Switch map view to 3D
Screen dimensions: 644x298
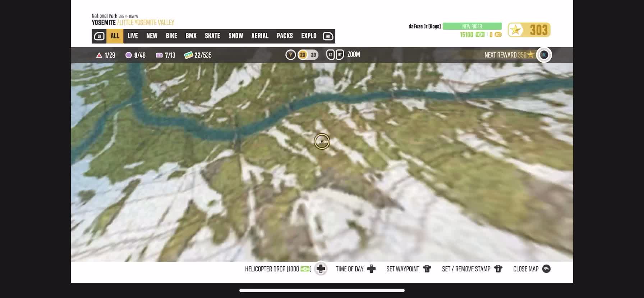coord(313,55)
